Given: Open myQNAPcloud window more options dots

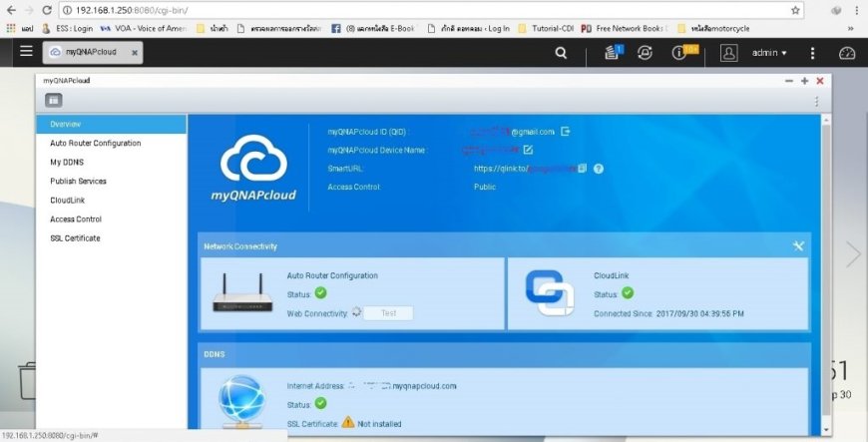Looking at the screenshot, I should click(x=816, y=101).
